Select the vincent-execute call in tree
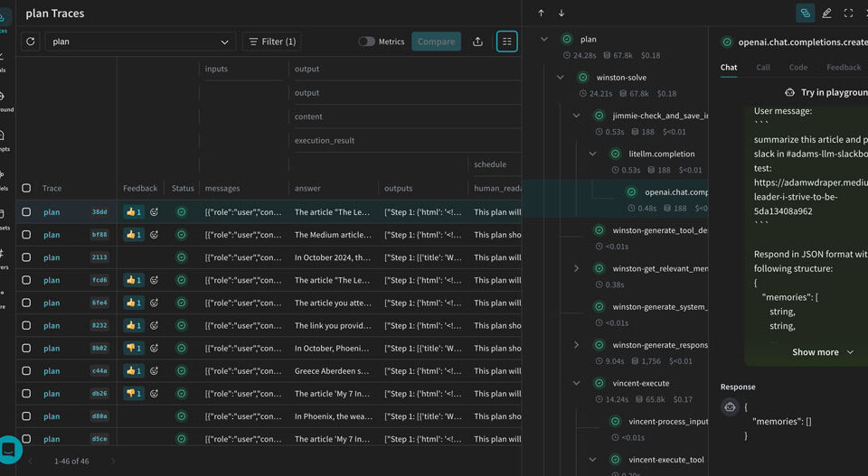The image size is (868, 476). [640, 383]
